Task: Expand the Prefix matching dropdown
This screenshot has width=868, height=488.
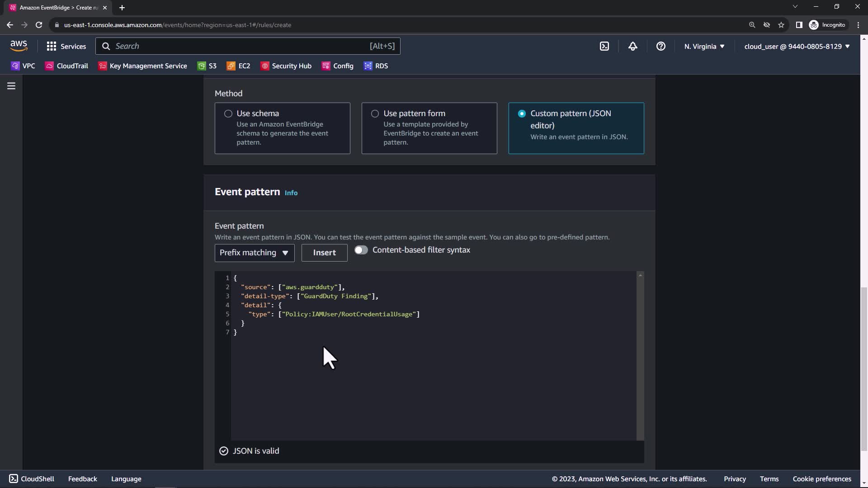Action: tap(254, 253)
